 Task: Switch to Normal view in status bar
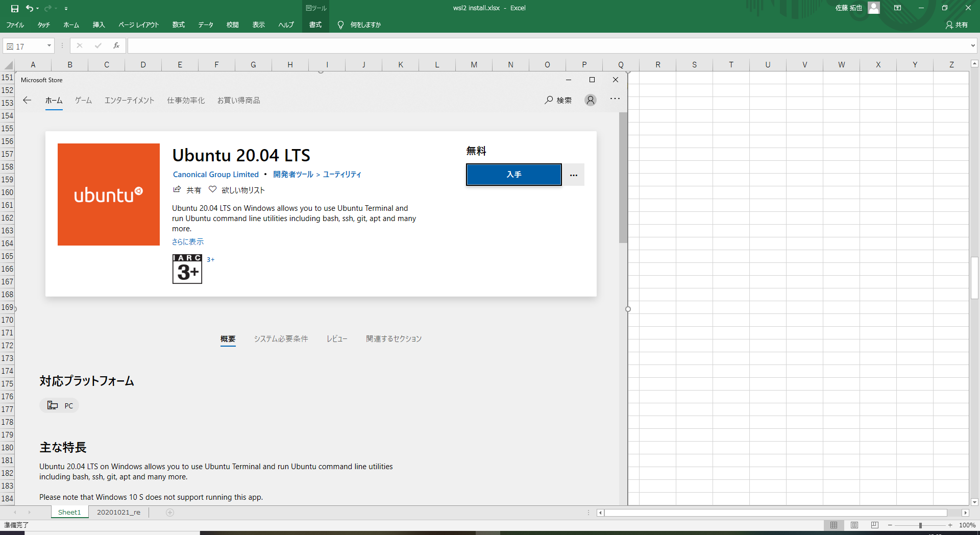(x=834, y=525)
